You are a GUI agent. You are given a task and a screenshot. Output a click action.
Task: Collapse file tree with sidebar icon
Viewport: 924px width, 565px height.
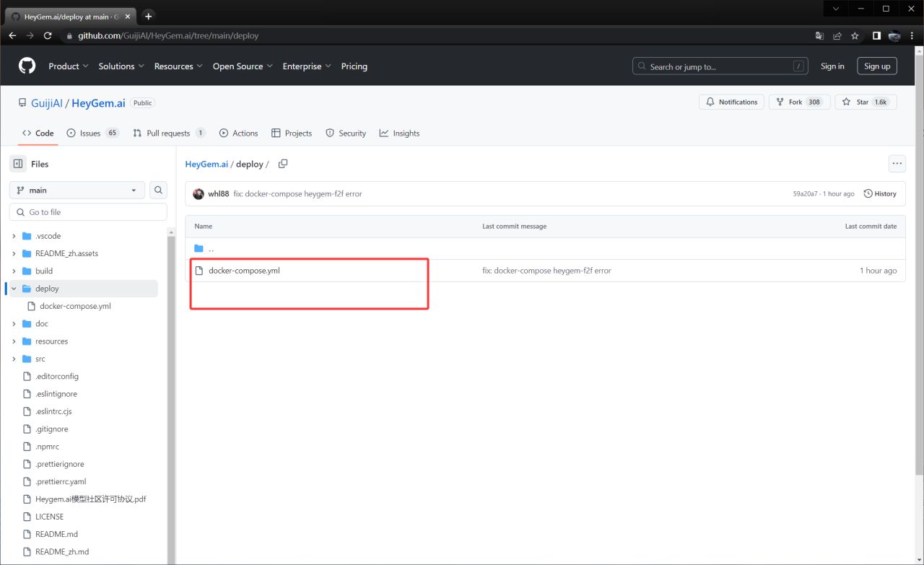tap(18, 164)
